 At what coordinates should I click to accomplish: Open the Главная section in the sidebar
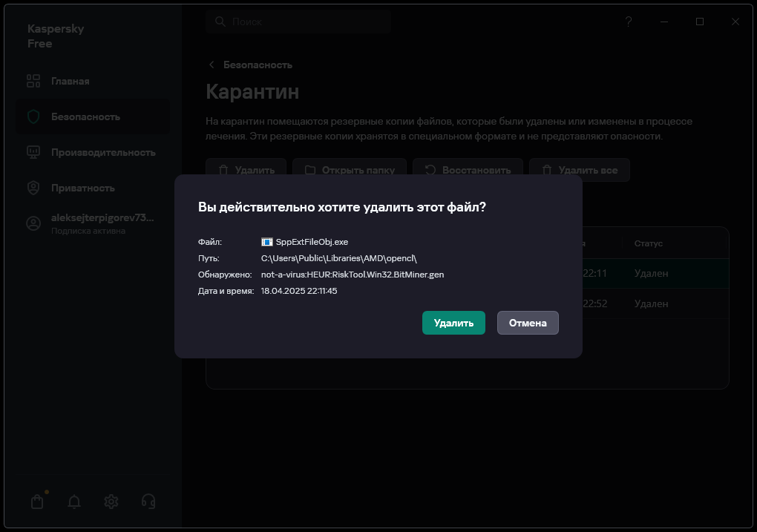(93, 81)
